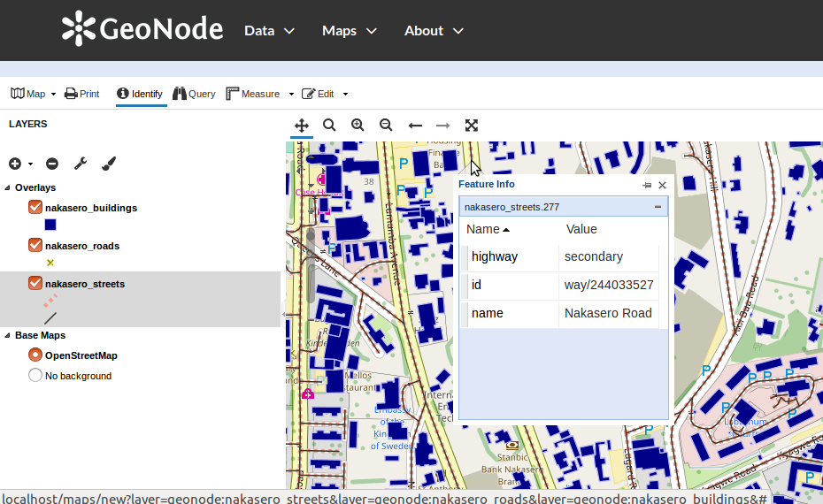The width and height of the screenshot is (823, 504).
Task: Open the Measure dropdown arrow
Action: coord(291,95)
